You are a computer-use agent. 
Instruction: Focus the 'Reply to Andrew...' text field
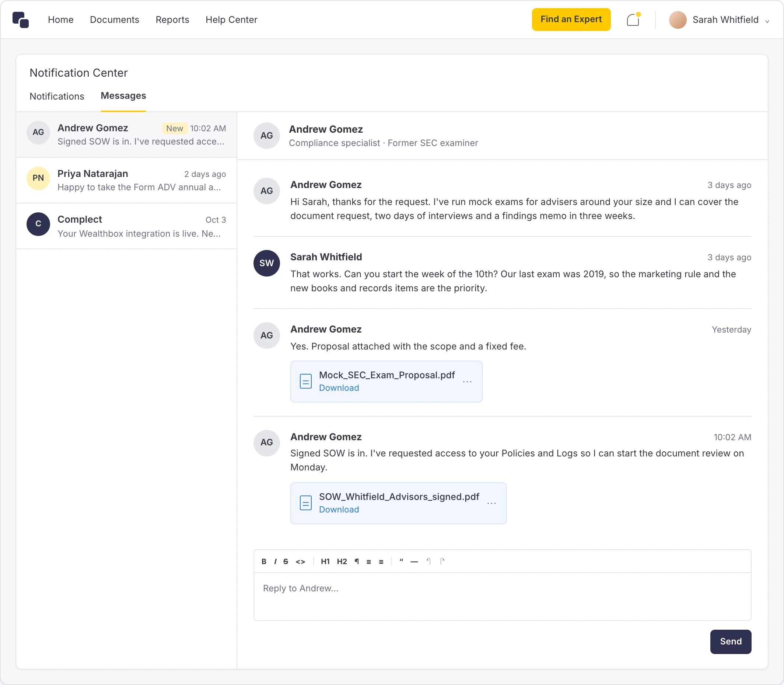(x=503, y=596)
